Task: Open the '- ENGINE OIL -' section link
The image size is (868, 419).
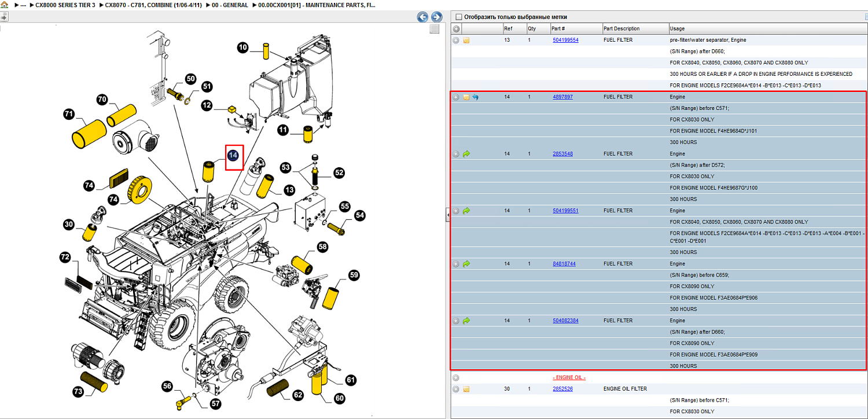Action: (x=569, y=378)
